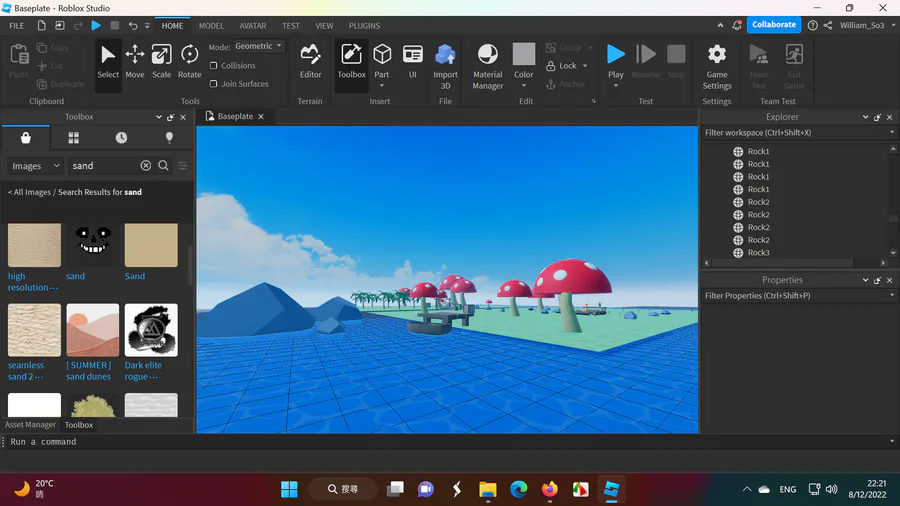Open the UI insert tool
The width and height of the screenshot is (900, 506).
(412, 62)
